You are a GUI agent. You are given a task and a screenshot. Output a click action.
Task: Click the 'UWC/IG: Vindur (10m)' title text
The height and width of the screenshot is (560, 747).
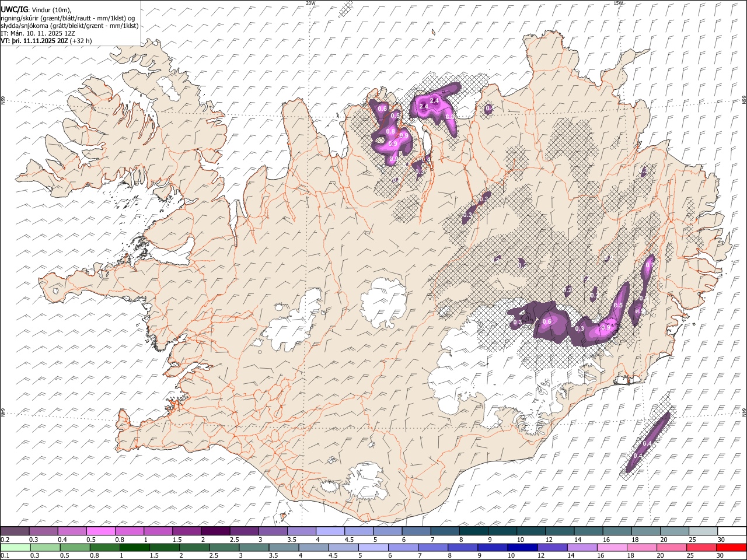[36, 10]
